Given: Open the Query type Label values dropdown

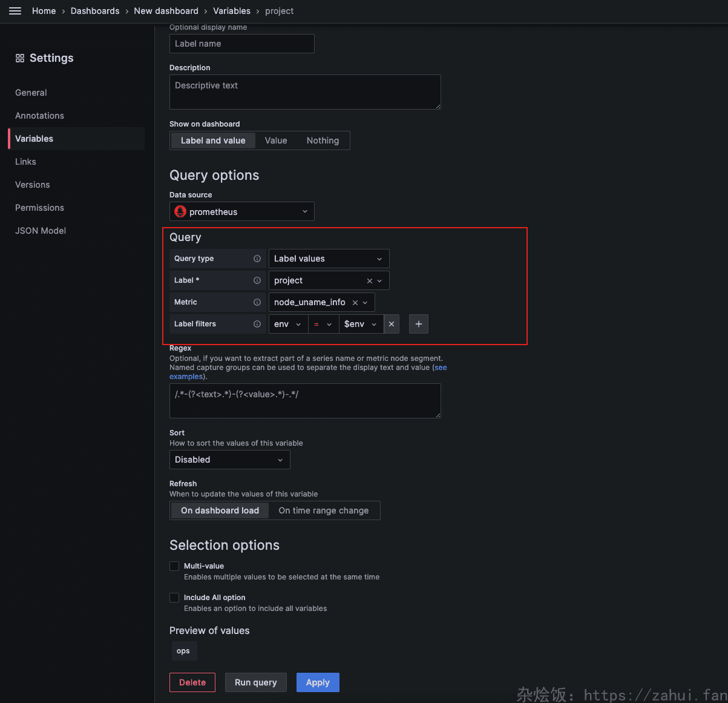Looking at the screenshot, I should click(328, 259).
